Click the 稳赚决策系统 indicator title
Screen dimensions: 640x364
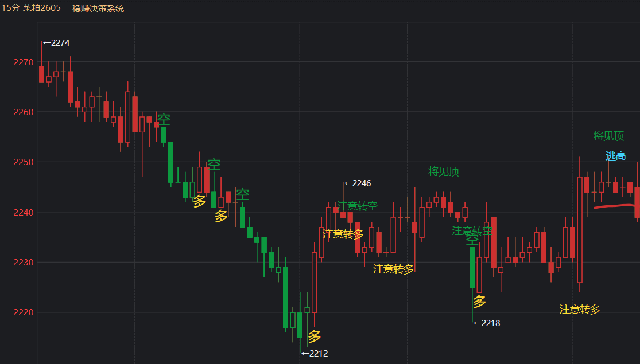tap(98, 8)
